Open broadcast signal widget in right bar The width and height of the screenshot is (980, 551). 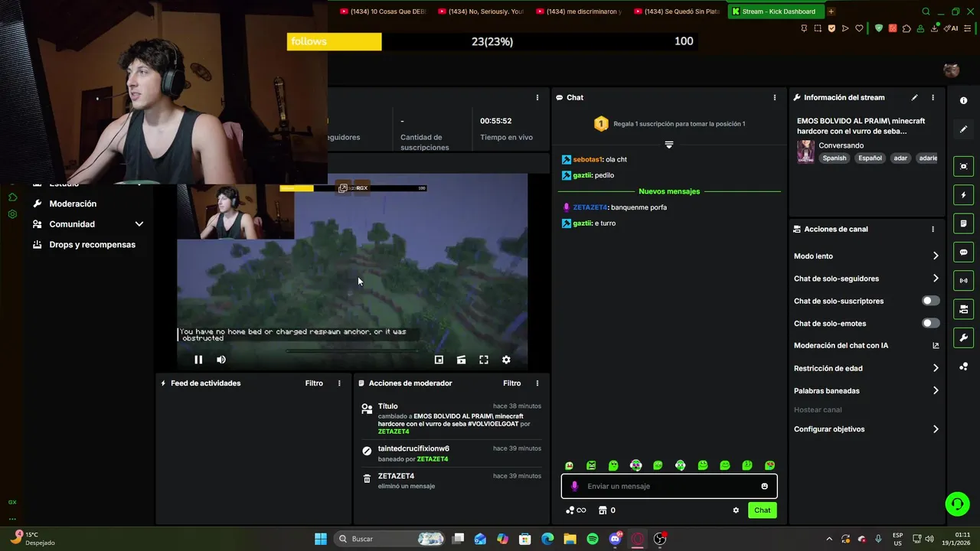coord(963,281)
